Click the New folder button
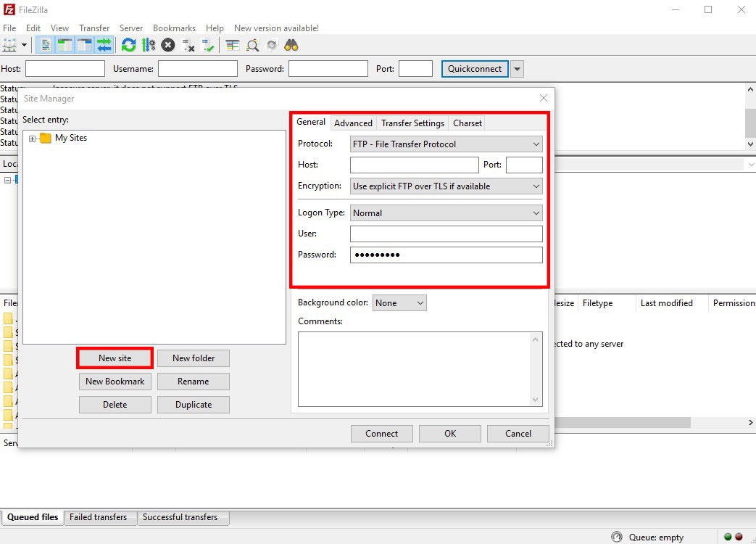This screenshot has width=756, height=544. coord(194,358)
